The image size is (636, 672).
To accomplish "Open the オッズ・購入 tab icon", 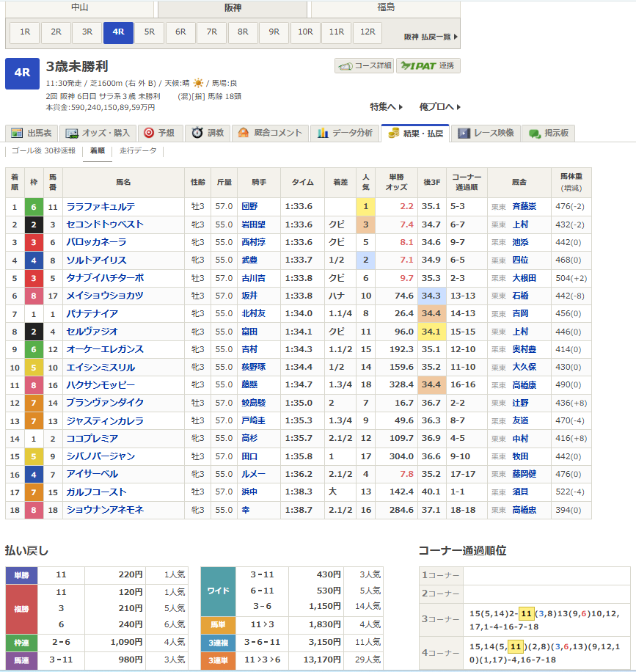I will click(x=72, y=134).
